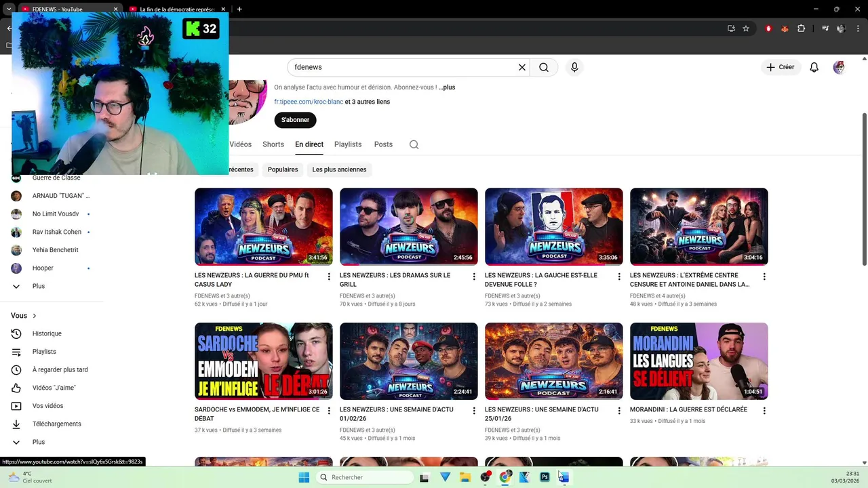Open weather widget Ciel couvert
Image resolution: width=868 pixels, height=488 pixels.
pyautogui.click(x=30, y=477)
